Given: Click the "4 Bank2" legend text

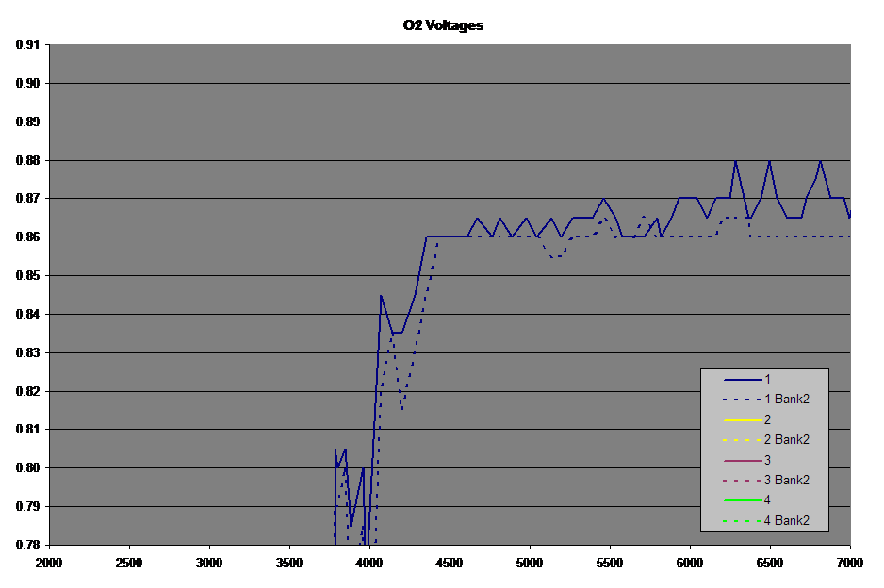Looking at the screenshot, I should 786,521.
